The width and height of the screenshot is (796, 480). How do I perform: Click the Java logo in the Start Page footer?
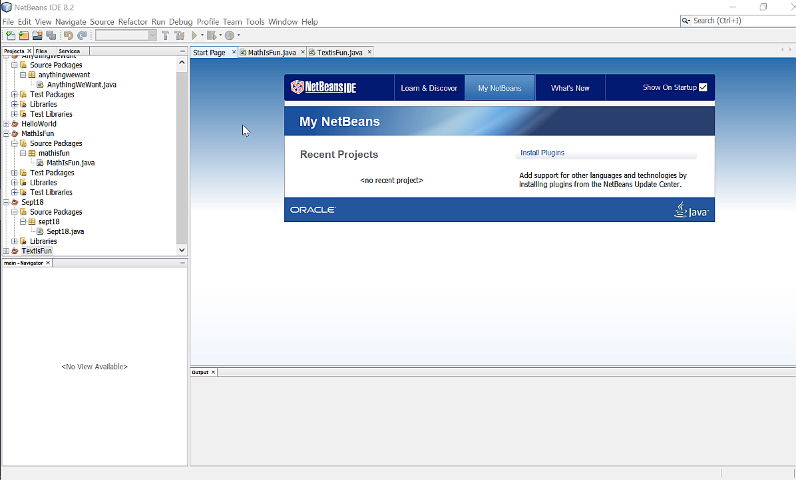click(x=691, y=210)
